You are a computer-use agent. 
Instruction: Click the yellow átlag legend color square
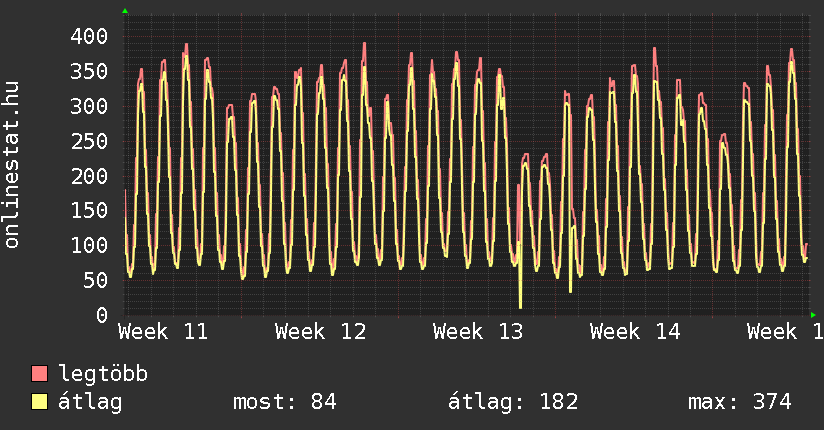pos(40,402)
